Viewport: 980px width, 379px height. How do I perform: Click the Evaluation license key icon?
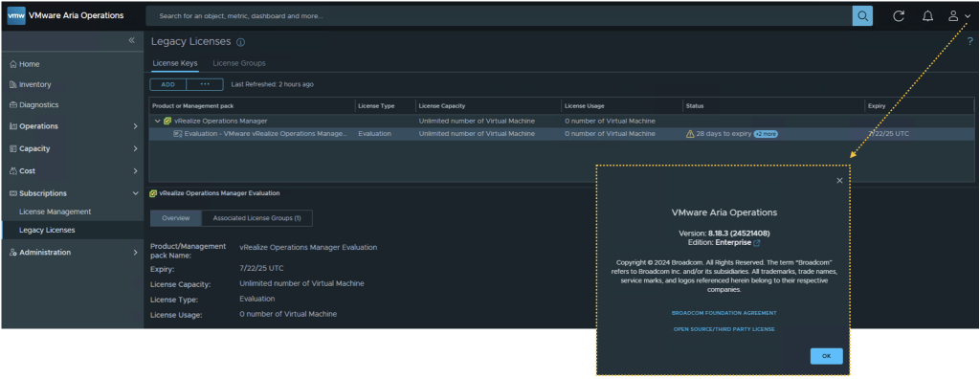click(177, 134)
